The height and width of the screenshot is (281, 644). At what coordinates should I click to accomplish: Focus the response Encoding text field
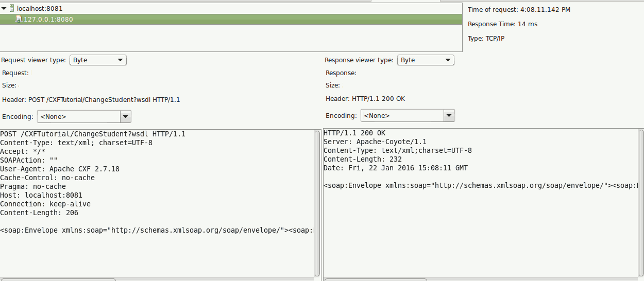click(x=402, y=116)
